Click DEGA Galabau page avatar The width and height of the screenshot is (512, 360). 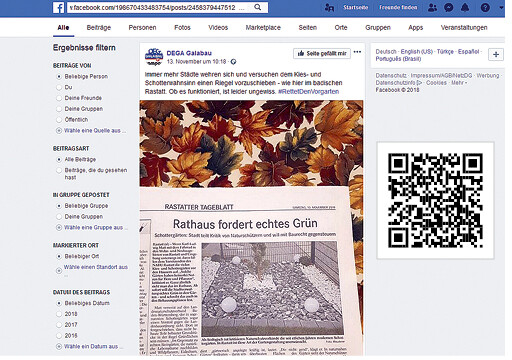pyautogui.click(x=154, y=57)
